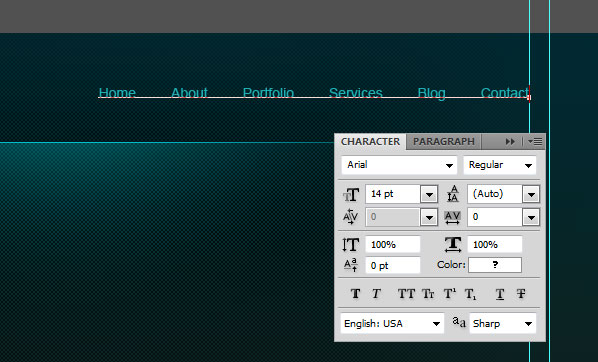Viewport: 598px width, 362px height.
Task: Select the Character tab
Action: [x=370, y=142]
